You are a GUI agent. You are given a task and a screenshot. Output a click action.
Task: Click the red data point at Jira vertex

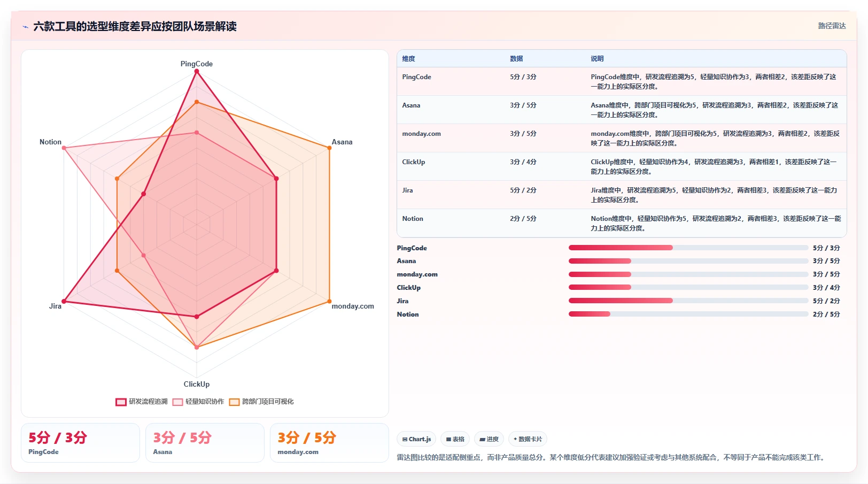click(64, 302)
